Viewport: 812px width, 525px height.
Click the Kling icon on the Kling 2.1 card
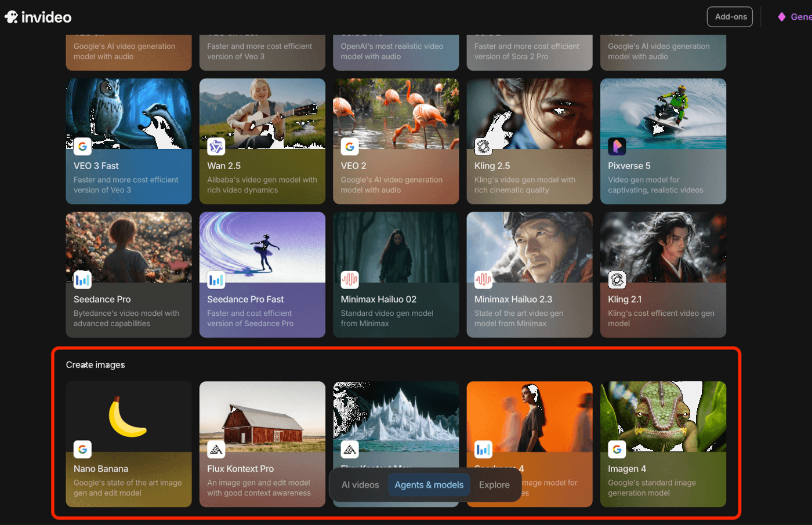pyautogui.click(x=617, y=280)
